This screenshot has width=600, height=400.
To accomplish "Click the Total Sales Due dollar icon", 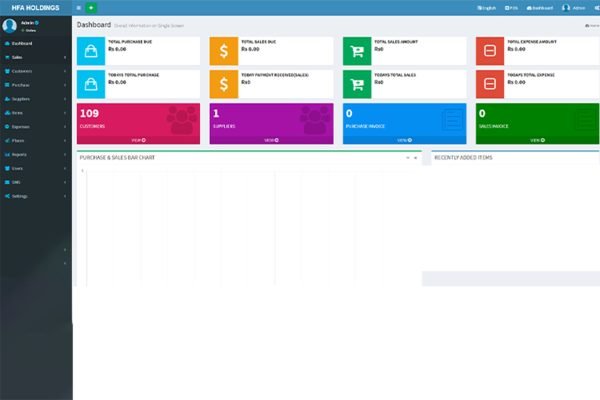I will coord(223,51).
